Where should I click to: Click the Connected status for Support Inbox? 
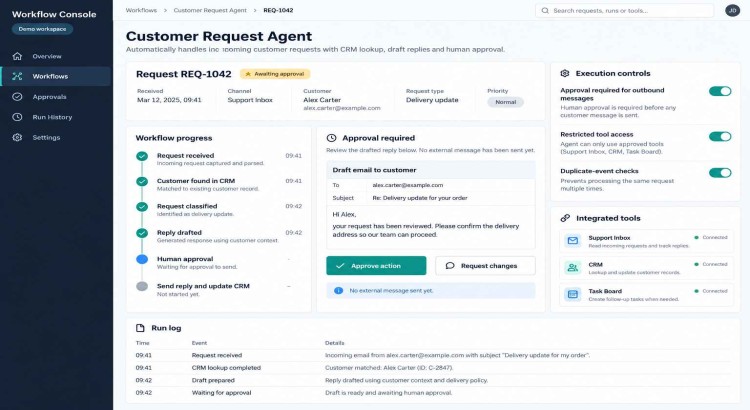pos(711,237)
